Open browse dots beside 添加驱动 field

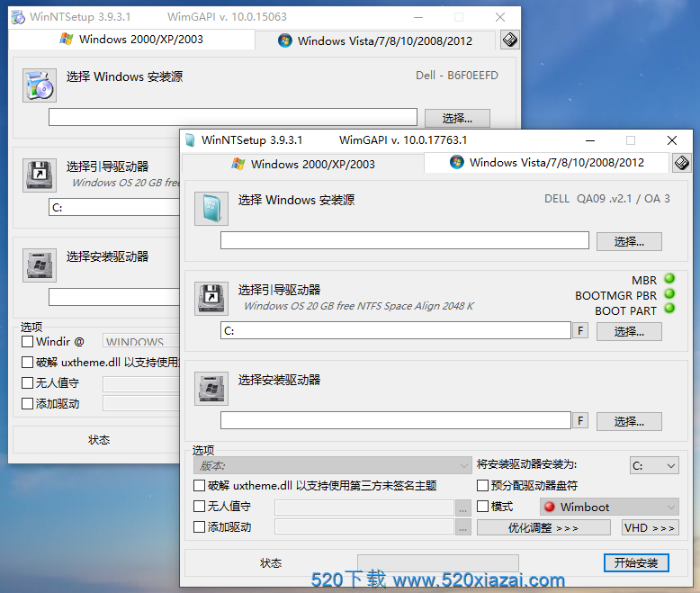coord(463,527)
